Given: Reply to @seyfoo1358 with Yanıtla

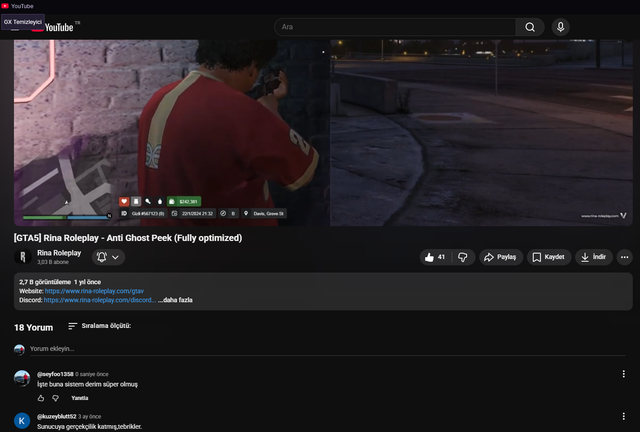Looking at the screenshot, I should (x=80, y=398).
